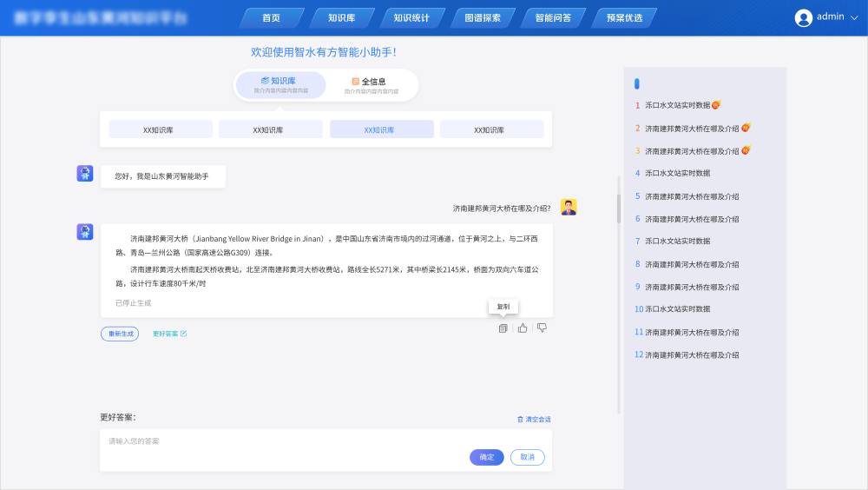Click the 清空会话 link
Screen dimensions: 868x490
pyautogui.click(x=534, y=419)
